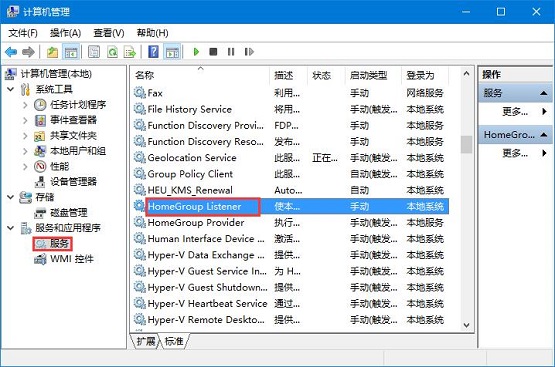
Task: Select 计算机管理(本地) root node
Action: pyautogui.click(x=56, y=74)
